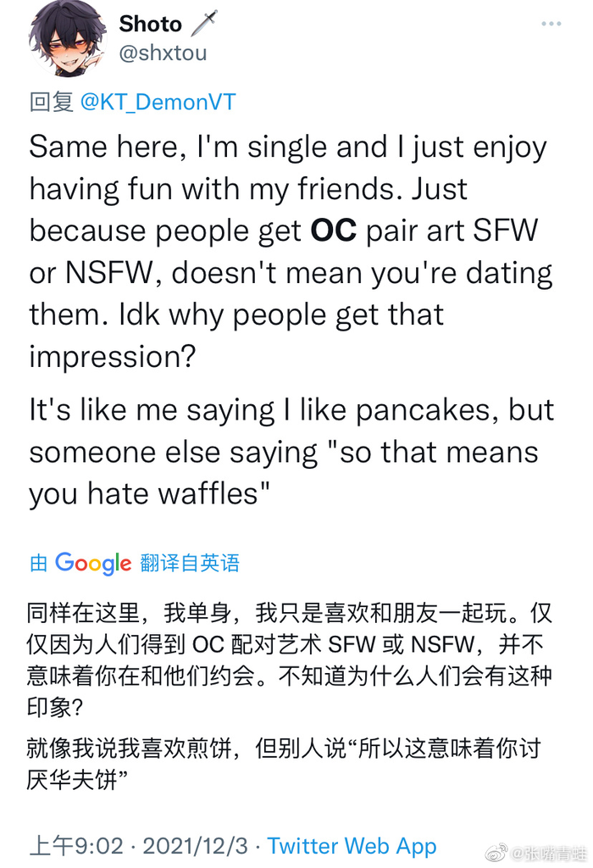
Task: Click the 同样在这里 translated paragraph
Action: pos(290,659)
